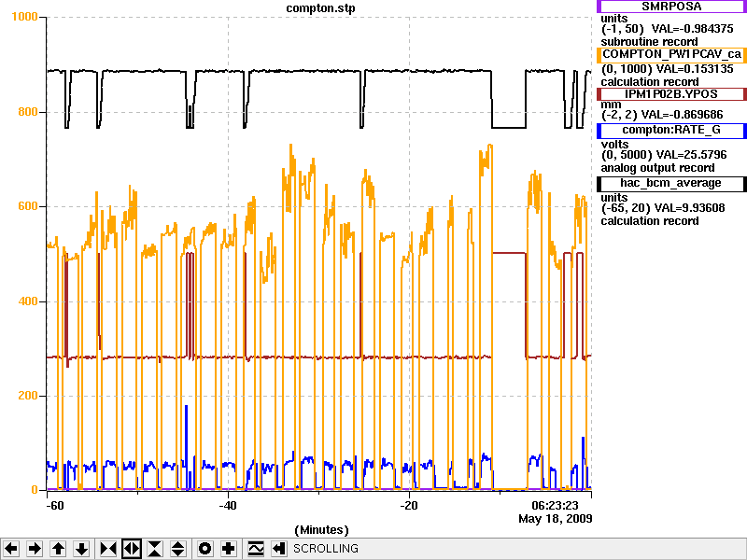Zoom in on the time axis (inward-pointing triangles)
The height and width of the screenshot is (560, 747).
tap(107, 549)
